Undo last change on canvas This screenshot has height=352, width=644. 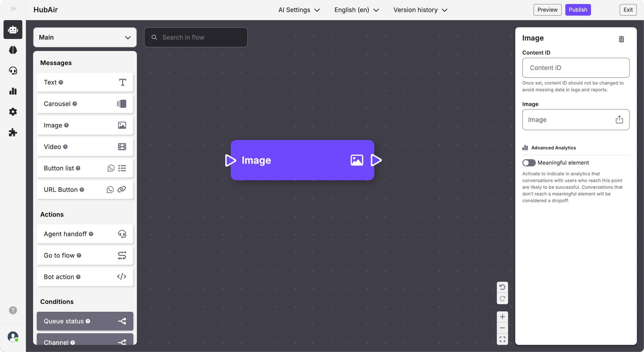pyautogui.click(x=502, y=287)
